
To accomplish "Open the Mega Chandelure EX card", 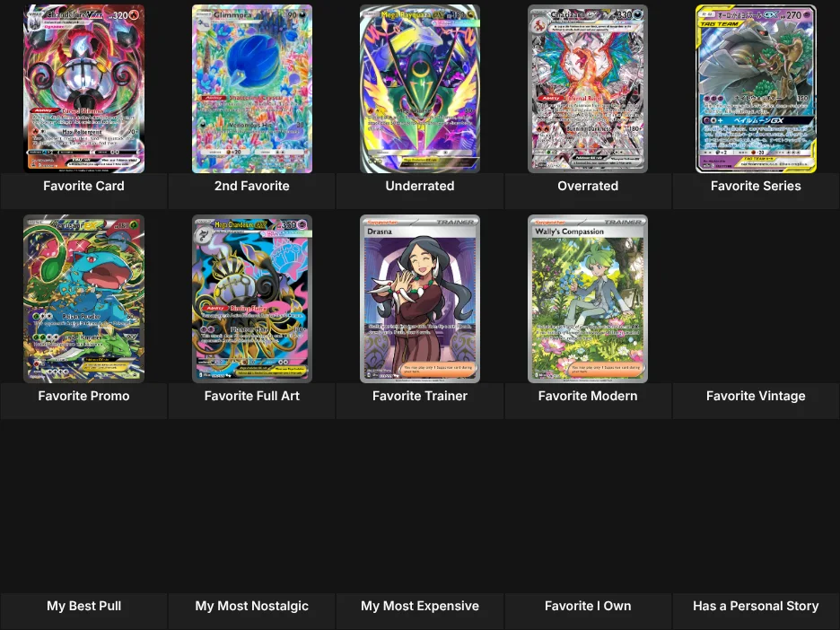I will click(x=252, y=299).
